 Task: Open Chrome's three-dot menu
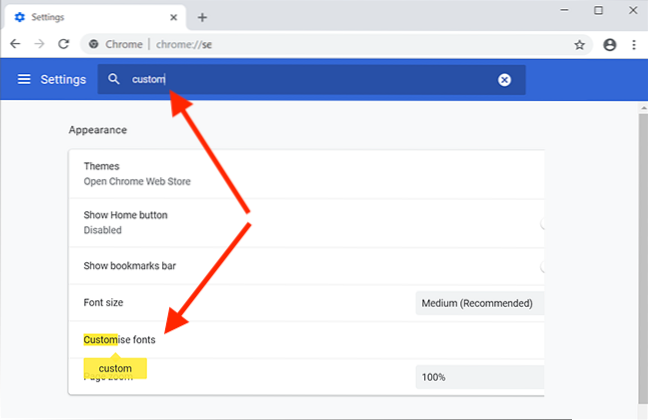(x=634, y=44)
